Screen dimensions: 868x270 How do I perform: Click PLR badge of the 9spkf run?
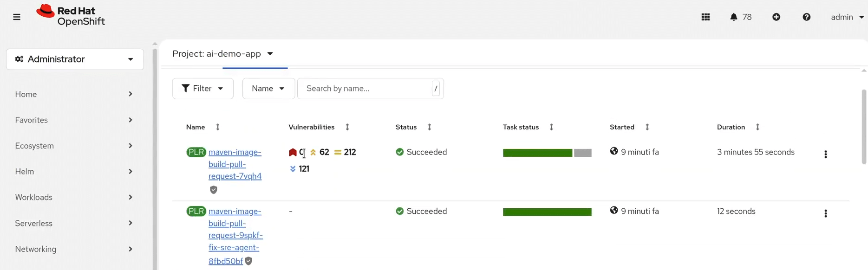[x=196, y=211]
